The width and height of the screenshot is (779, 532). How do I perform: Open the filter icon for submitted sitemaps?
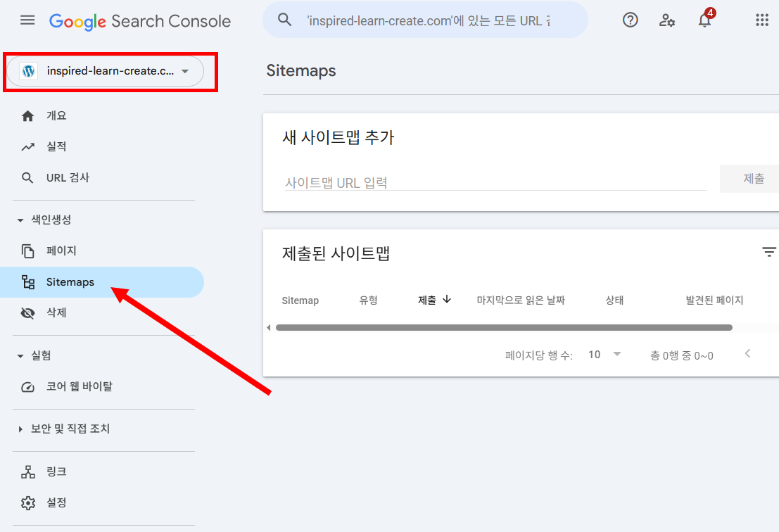click(769, 252)
